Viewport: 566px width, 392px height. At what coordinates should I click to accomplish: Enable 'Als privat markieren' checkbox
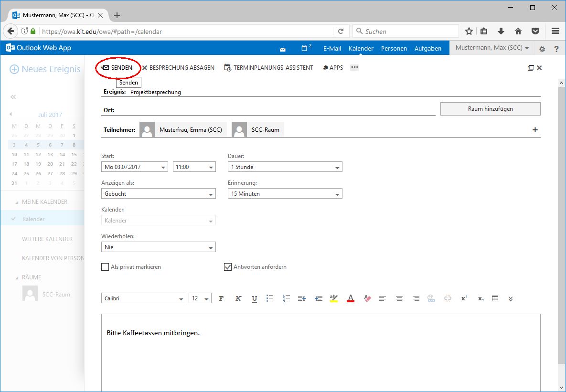click(x=105, y=267)
